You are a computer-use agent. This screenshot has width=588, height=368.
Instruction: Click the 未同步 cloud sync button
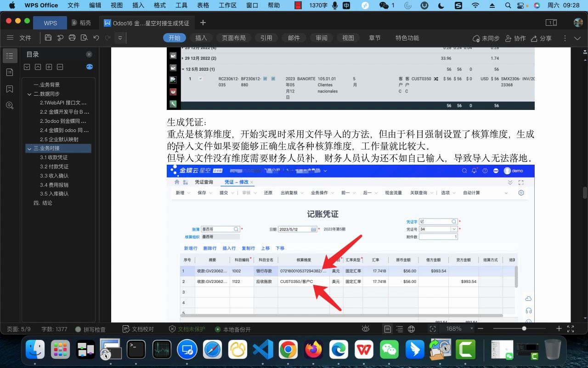click(x=486, y=38)
